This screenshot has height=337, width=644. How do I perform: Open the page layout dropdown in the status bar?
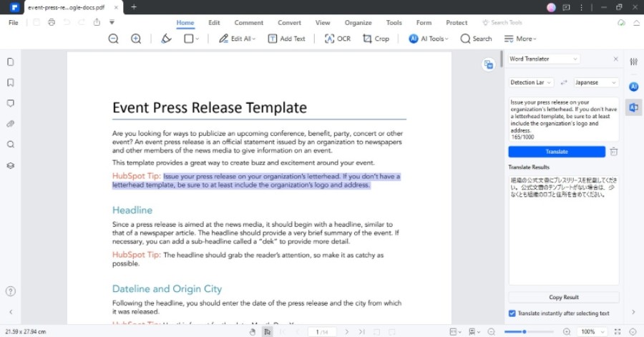click(x=455, y=332)
